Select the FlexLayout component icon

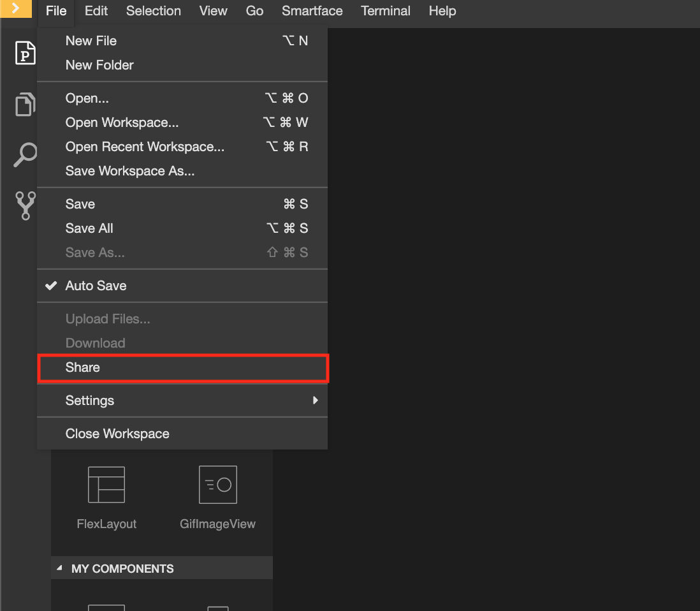coord(106,485)
